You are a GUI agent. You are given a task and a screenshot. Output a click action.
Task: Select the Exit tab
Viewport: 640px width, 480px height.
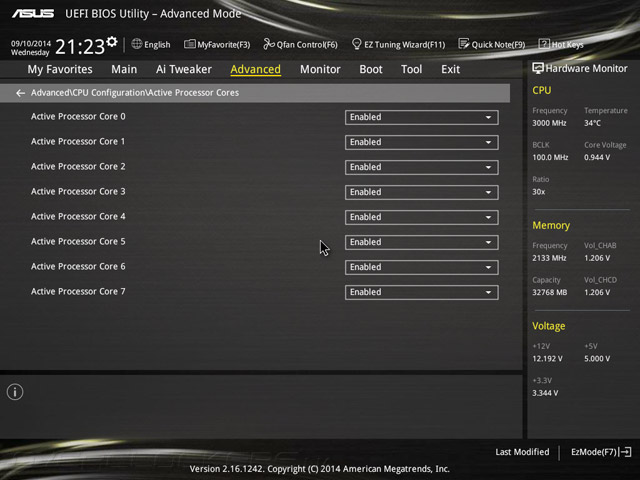pyautogui.click(x=451, y=69)
